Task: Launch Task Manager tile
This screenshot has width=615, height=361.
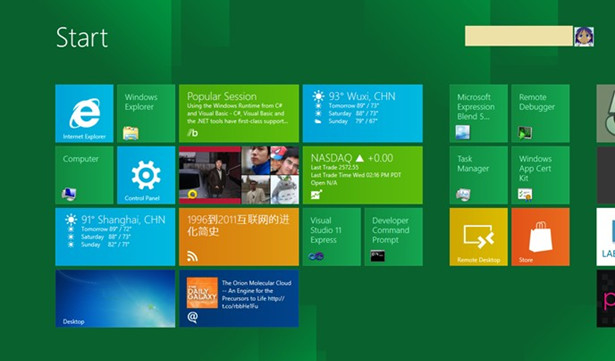Action: click(x=479, y=175)
